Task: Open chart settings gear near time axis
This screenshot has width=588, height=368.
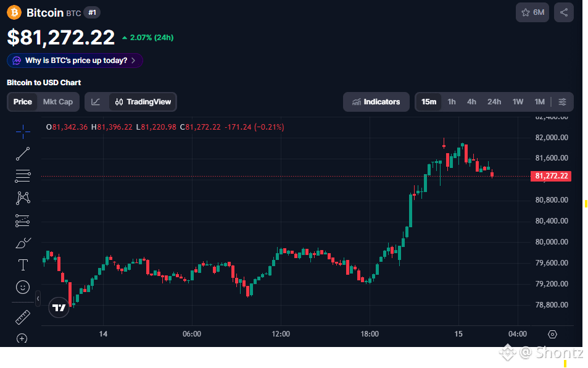Action: coord(552,334)
